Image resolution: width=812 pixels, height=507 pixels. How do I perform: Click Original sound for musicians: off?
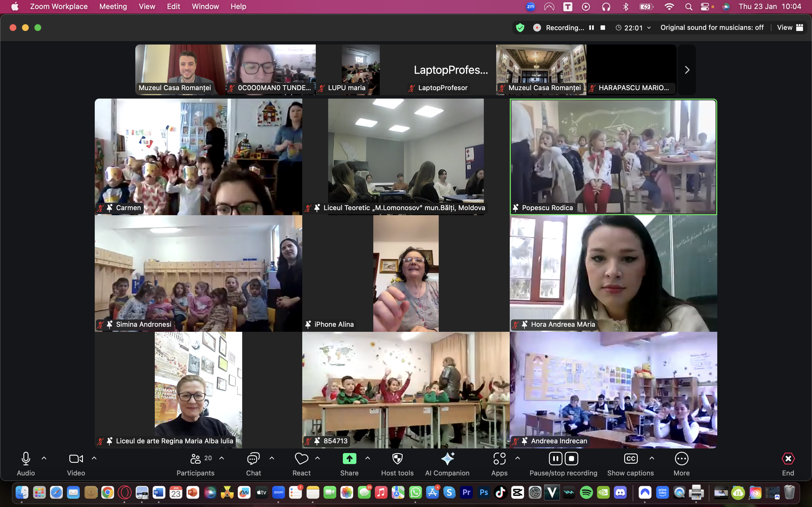tap(712, 28)
